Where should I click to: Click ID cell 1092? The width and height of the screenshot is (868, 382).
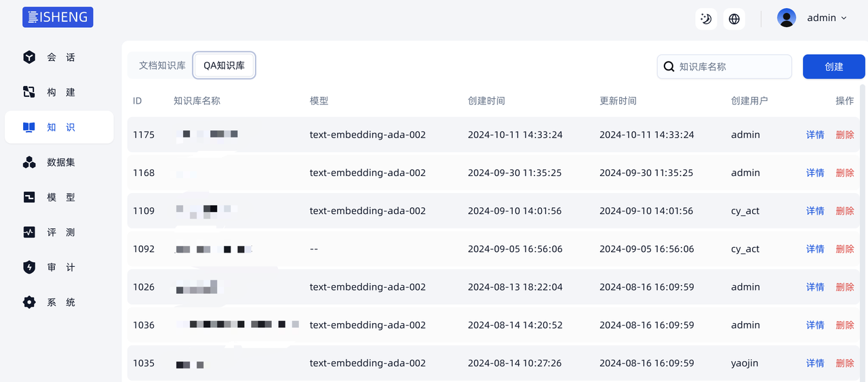tap(144, 249)
